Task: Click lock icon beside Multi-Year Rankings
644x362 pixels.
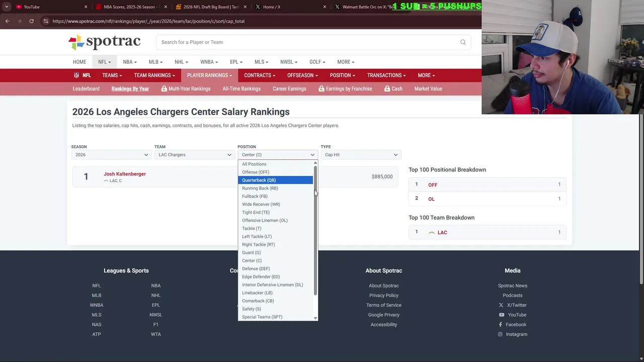Action: coord(164,88)
